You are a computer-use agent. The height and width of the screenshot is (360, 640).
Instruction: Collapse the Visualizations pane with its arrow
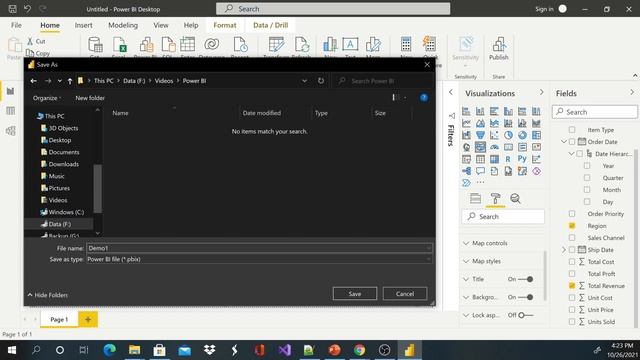542,93
